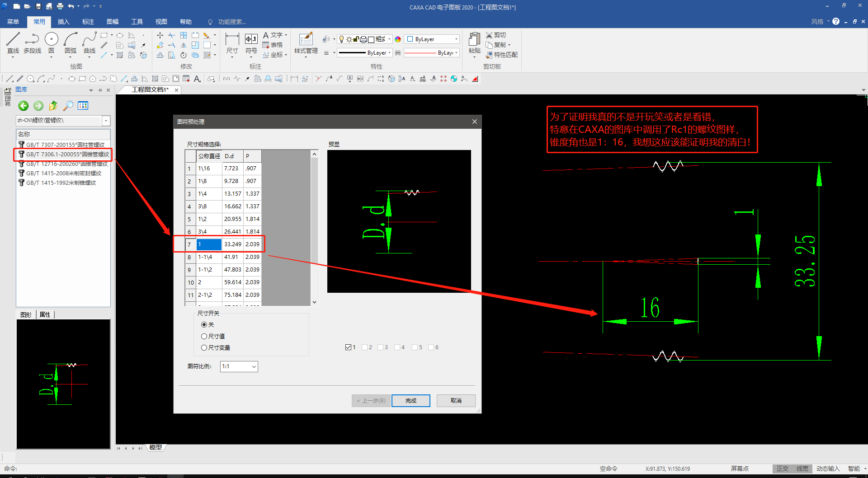Open the 菜单 menu
Screen dimensions: 868x478
pos(13,22)
